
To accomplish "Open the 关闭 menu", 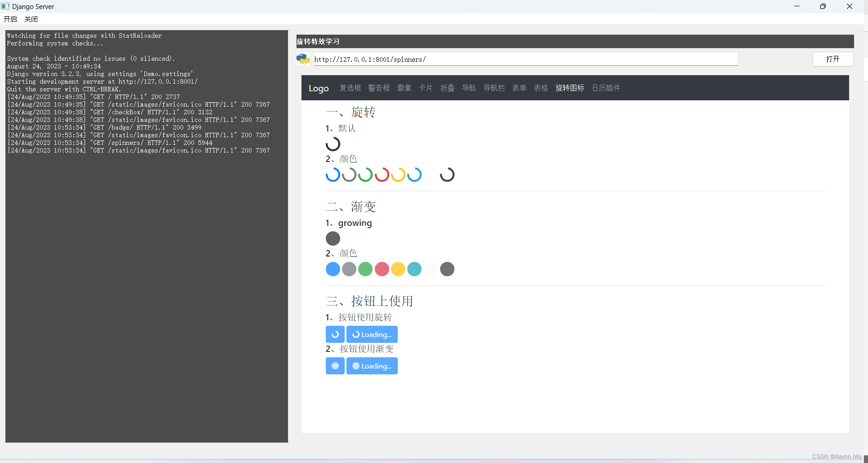I will tap(31, 19).
